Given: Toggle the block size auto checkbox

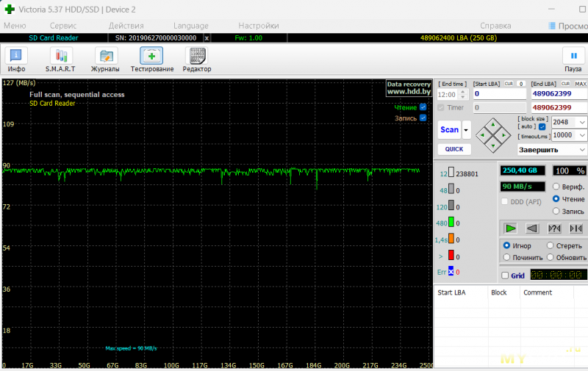Looking at the screenshot, I should 542,126.
